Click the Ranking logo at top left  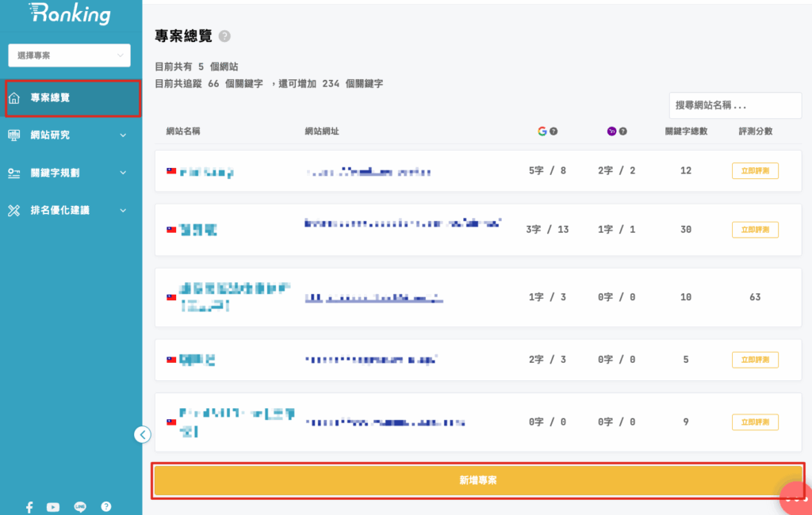[x=70, y=14]
